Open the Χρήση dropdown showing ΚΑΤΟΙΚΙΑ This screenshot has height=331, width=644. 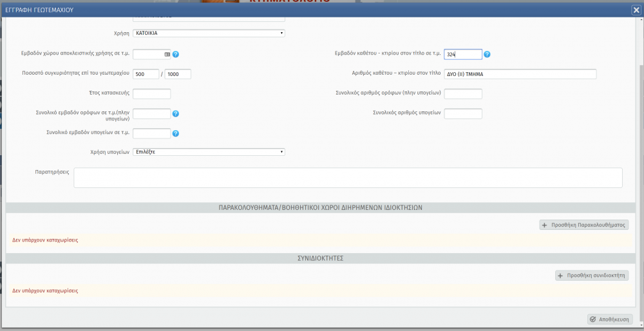[209, 33]
